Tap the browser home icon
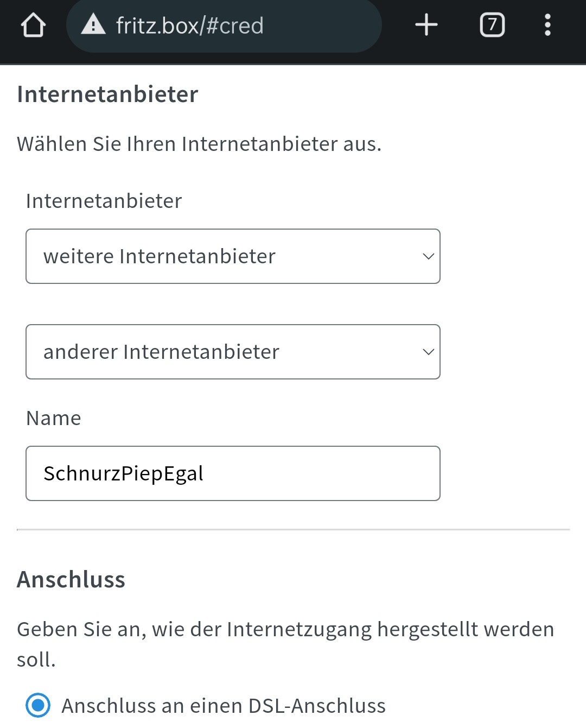The height and width of the screenshot is (728, 586). coord(33,25)
